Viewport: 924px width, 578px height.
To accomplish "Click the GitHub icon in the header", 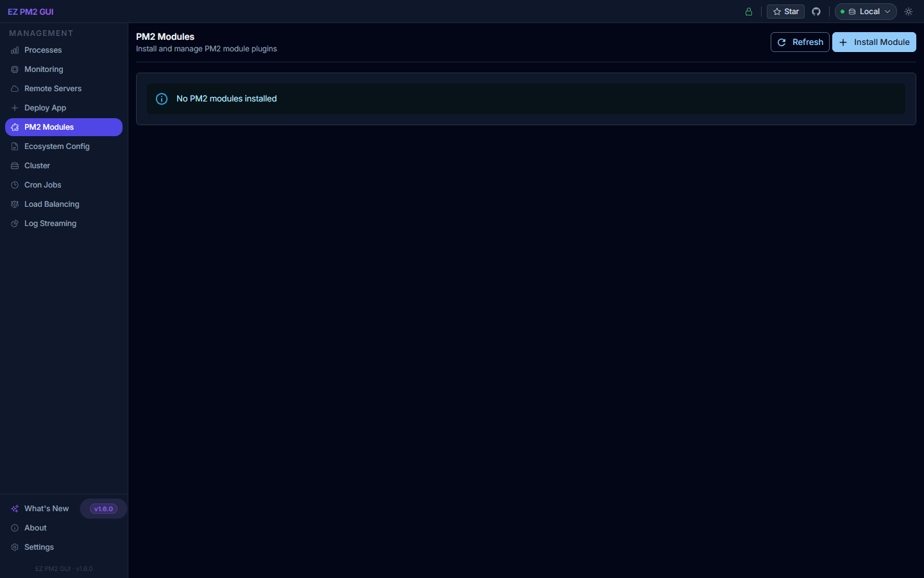I will click(816, 11).
